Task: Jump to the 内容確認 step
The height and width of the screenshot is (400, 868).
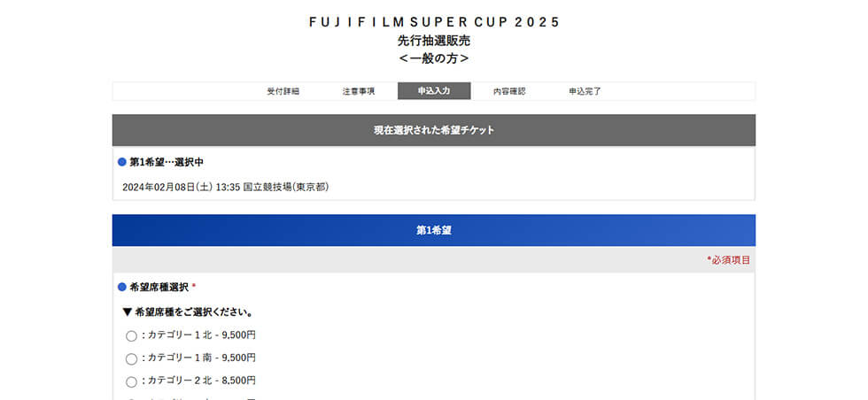Action: 509,91
